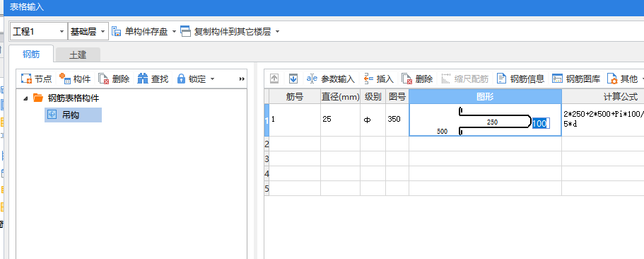Viewport: 644px width, 259px height.
Task: Collapse the 钢筋表格构件 tree node
Action: tap(25, 98)
